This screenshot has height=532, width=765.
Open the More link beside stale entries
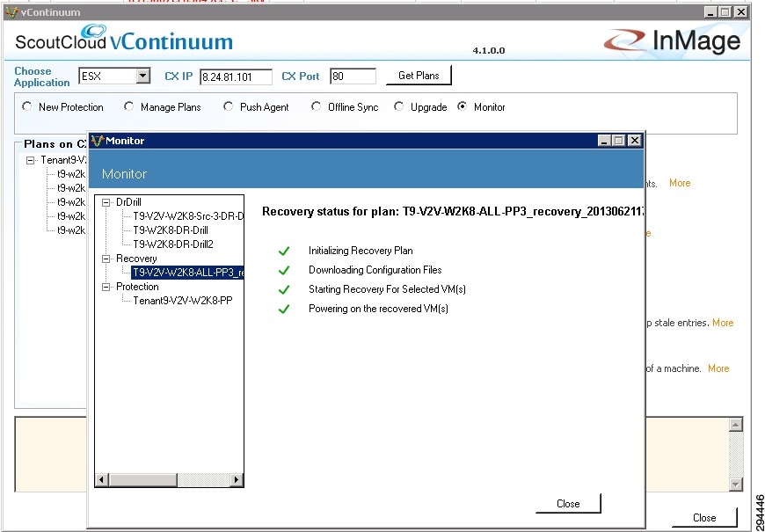click(723, 323)
